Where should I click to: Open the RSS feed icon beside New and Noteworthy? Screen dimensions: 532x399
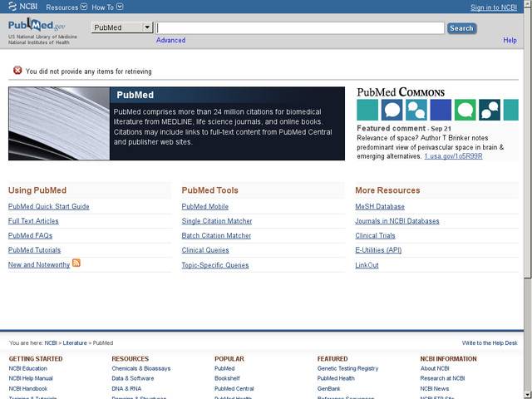tap(76, 263)
